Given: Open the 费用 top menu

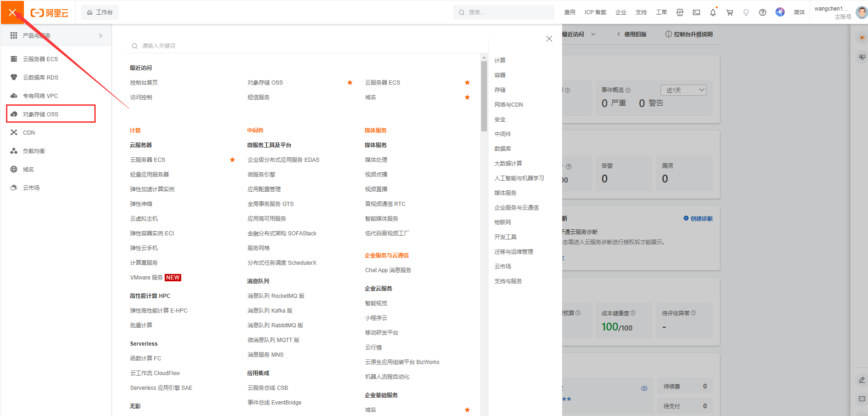Looking at the screenshot, I should (x=569, y=12).
